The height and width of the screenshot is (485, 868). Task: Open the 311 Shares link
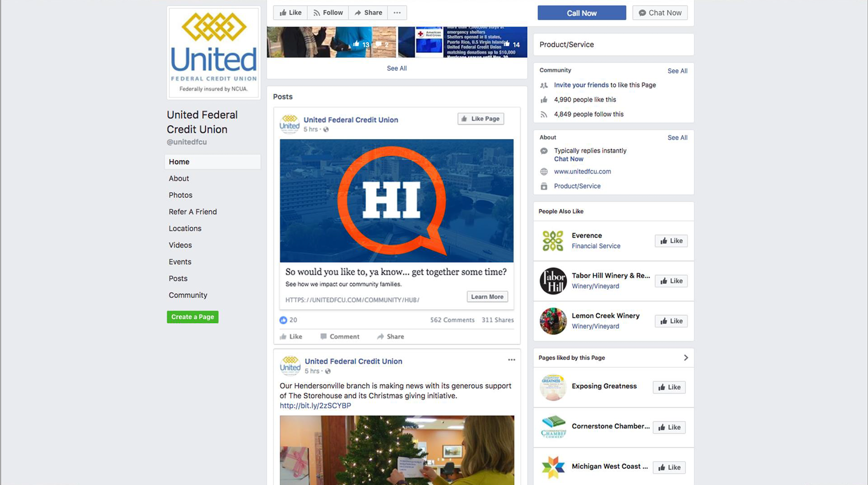click(x=497, y=320)
